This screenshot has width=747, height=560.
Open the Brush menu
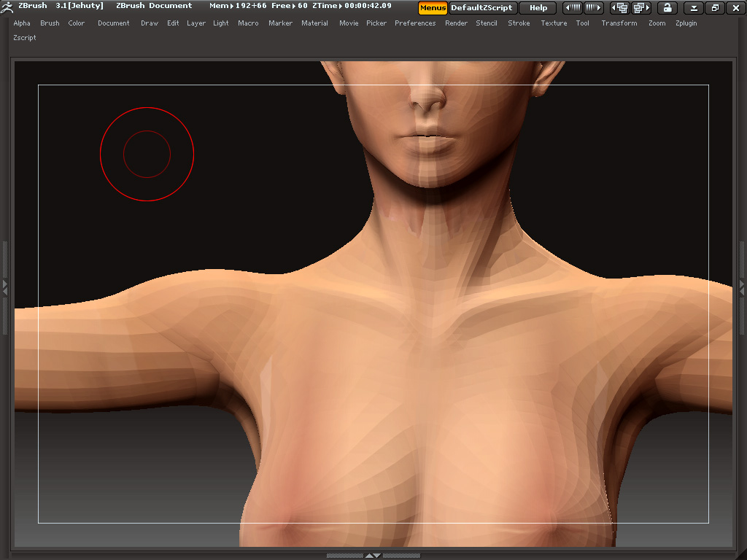[50, 23]
